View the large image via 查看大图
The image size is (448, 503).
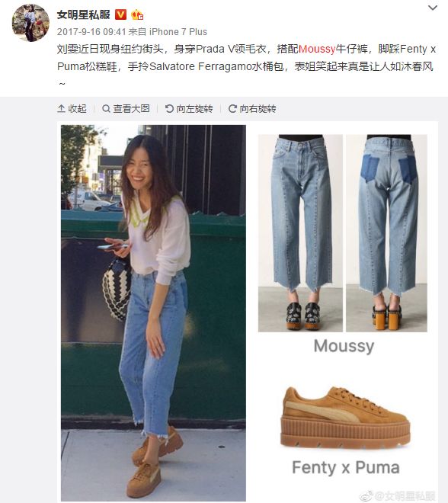(x=126, y=109)
